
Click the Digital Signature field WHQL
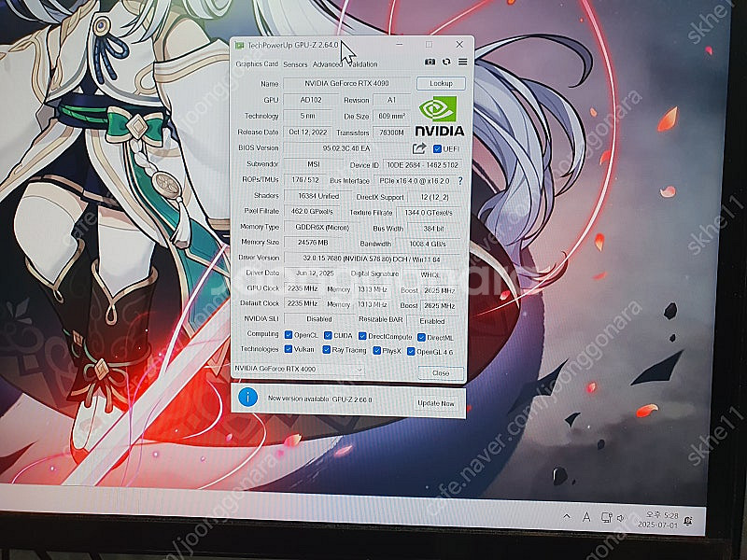[430, 274]
